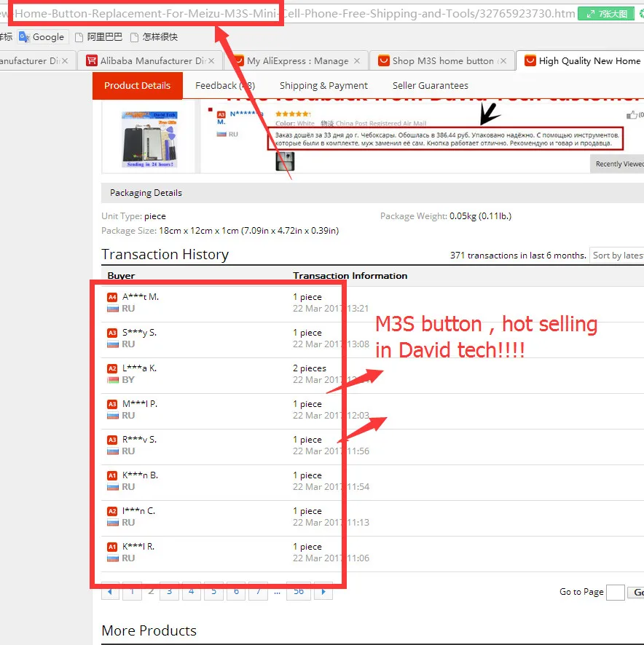Image resolution: width=644 pixels, height=645 pixels.
Task: Open the Recently Viewed panel
Action: pyautogui.click(x=617, y=164)
